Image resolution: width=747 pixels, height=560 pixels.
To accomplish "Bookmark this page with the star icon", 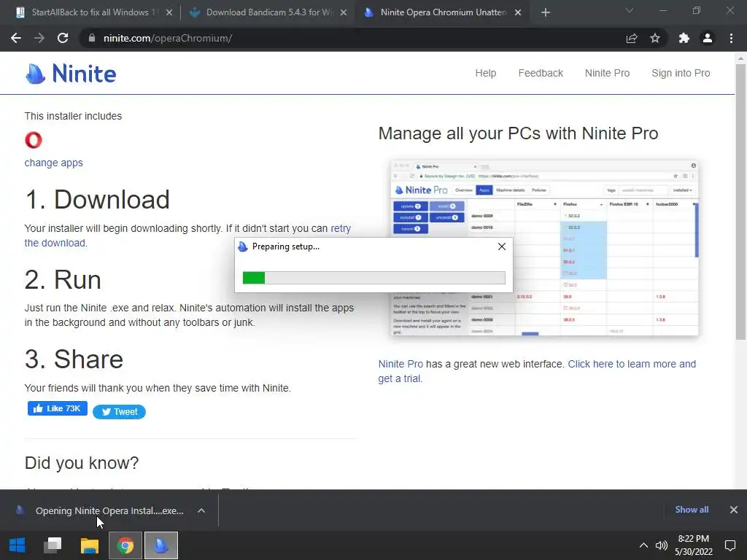I will pos(655,38).
